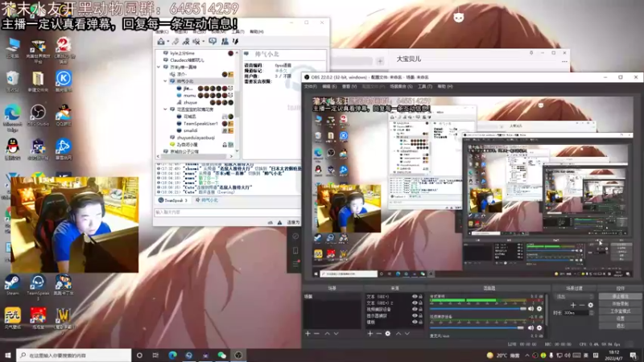Open OBS 帮助(H) menu
The height and width of the screenshot is (362, 644).
tap(445, 87)
